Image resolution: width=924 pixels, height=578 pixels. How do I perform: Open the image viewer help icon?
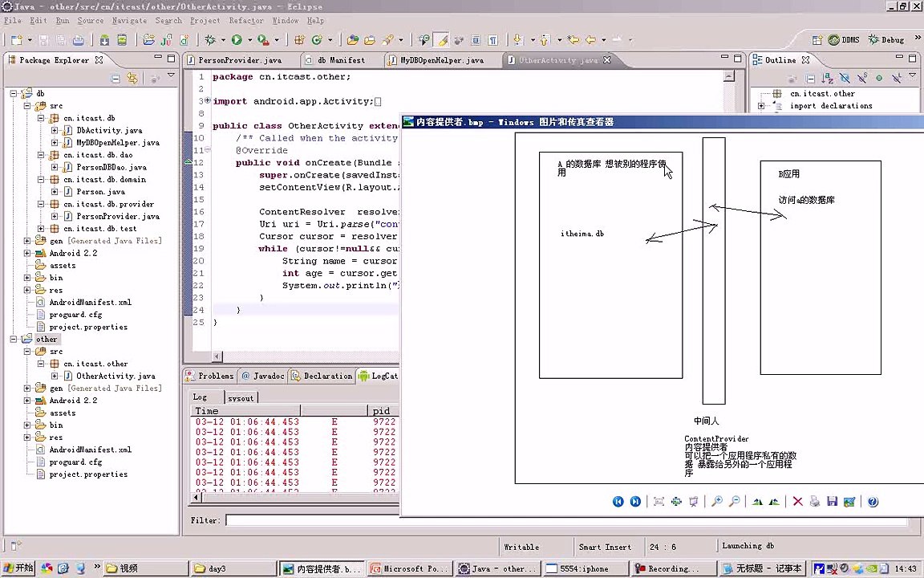pyautogui.click(x=873, y=502)
